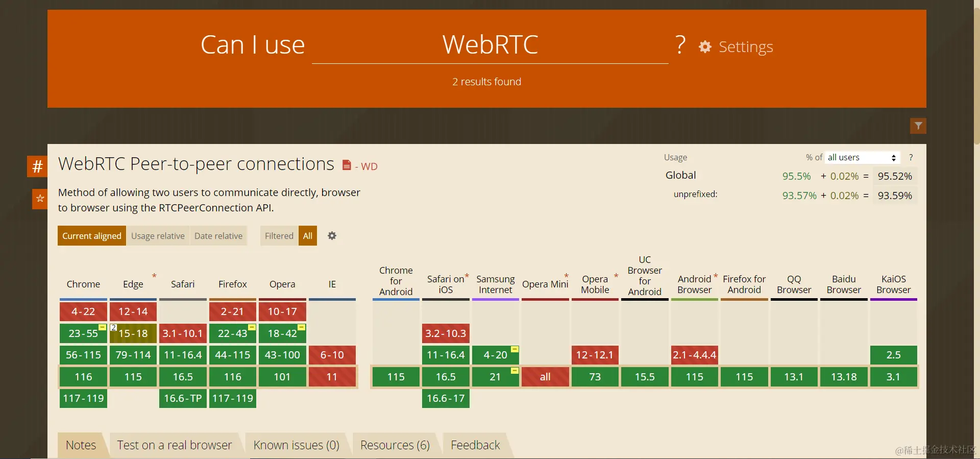
Task: Click the Settings gear icon in header
Action: click(x=705, y=47)
